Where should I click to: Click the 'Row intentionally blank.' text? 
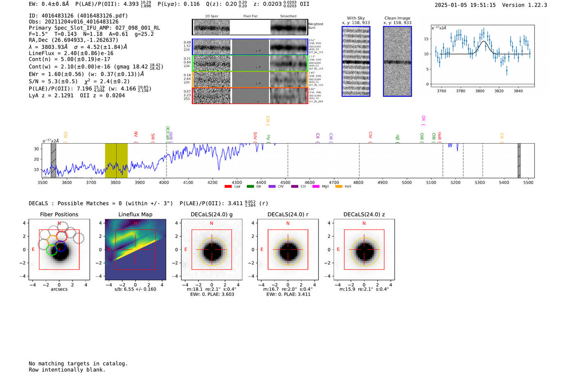point(67,370)
